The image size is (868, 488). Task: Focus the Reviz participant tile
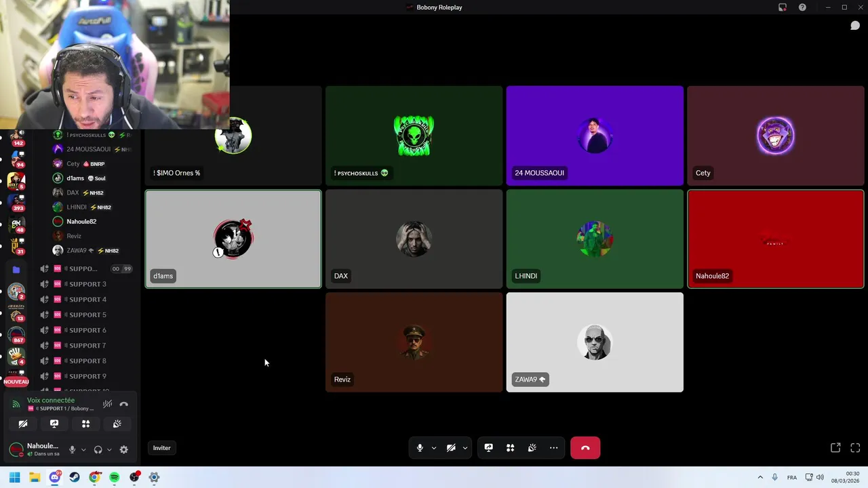(414, 342)
